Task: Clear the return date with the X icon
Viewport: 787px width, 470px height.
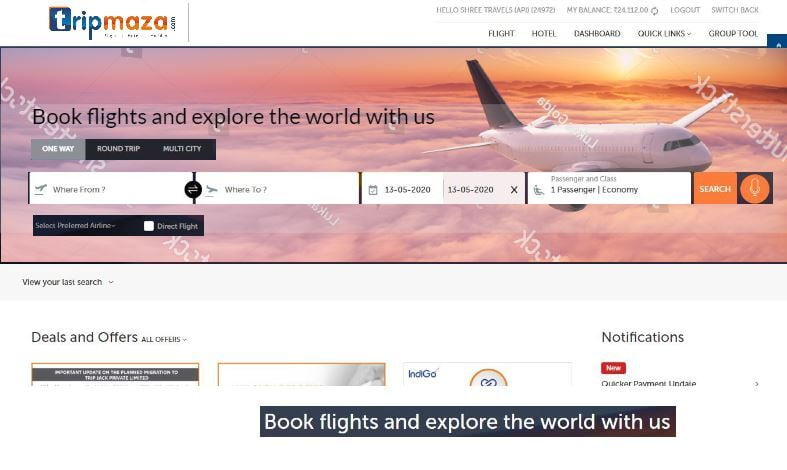Action: click(514, 190)
